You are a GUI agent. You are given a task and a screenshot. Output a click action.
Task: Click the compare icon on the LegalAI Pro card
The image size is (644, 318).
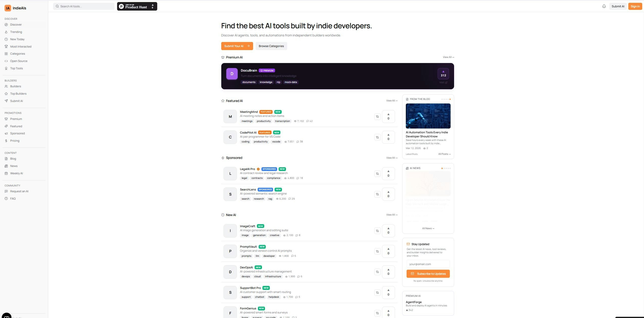point(377,174)
